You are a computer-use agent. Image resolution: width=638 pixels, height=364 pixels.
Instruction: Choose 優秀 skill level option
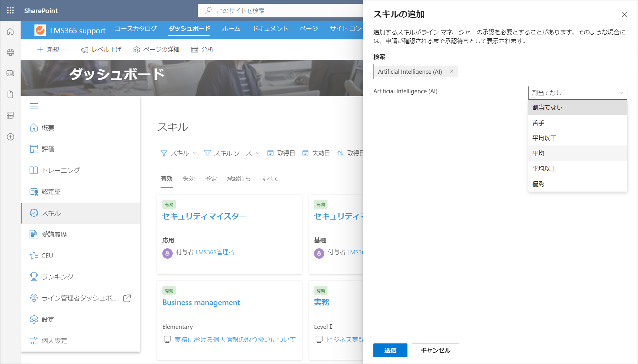(578, 184)
